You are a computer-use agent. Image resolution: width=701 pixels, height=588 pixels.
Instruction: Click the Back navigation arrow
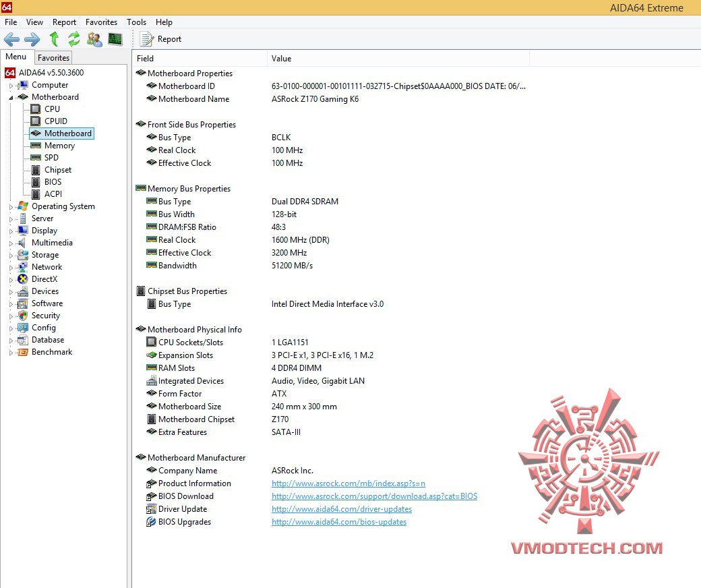pyautogui.click(x=11, y=39)
